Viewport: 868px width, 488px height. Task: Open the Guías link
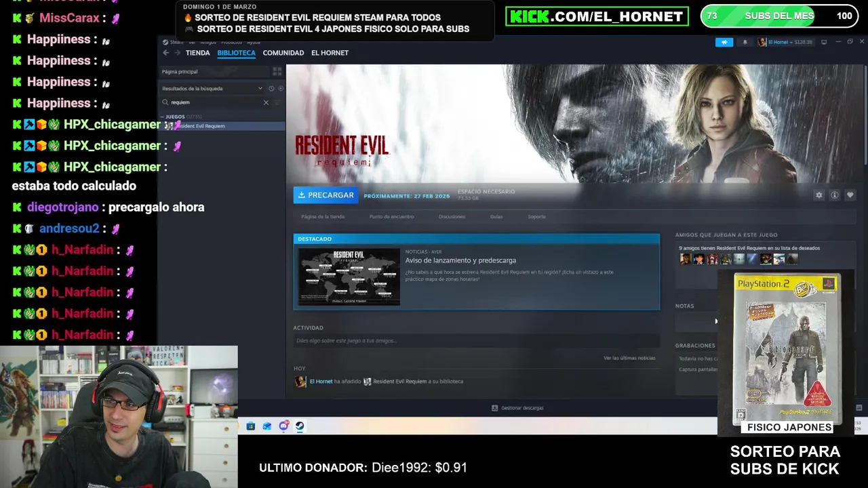point(496,217)
